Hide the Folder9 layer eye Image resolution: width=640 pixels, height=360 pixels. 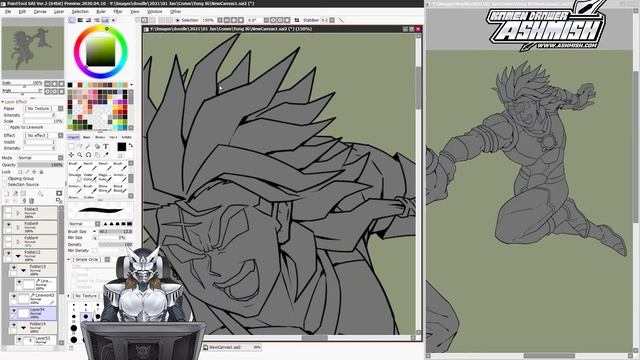(x=9, y=224)
